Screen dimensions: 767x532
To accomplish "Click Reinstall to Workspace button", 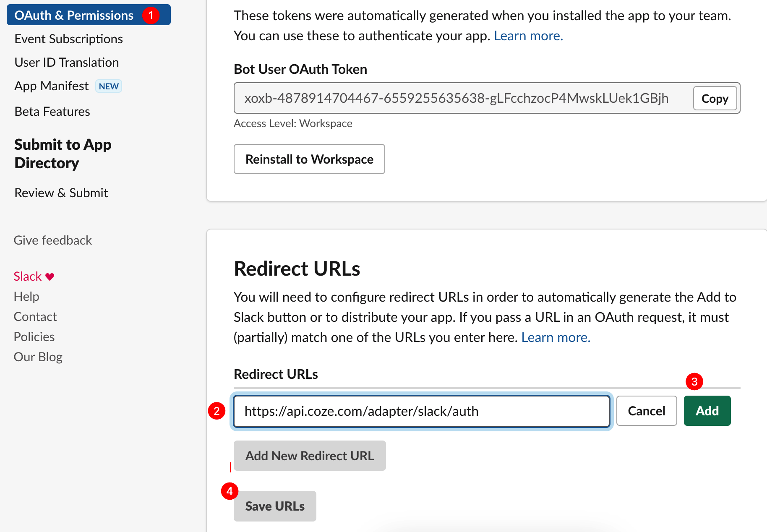I will click(309, 159).
